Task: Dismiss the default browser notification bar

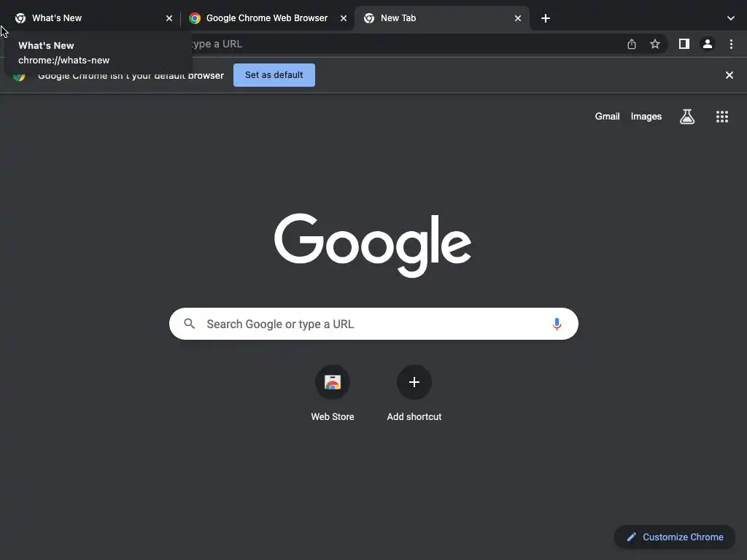Action: (729, 75)
